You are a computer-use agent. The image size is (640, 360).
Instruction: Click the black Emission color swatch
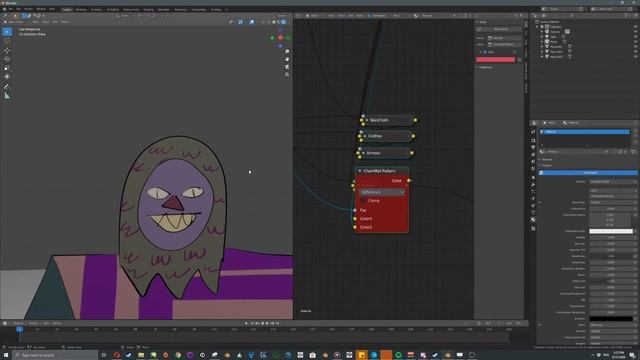(x=611, y=319)
